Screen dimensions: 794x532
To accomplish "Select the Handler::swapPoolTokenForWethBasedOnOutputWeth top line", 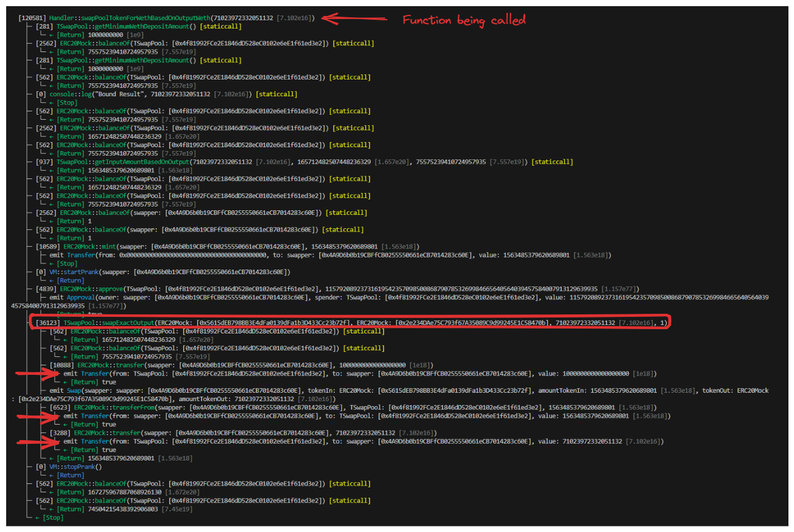I will [167, 18].
